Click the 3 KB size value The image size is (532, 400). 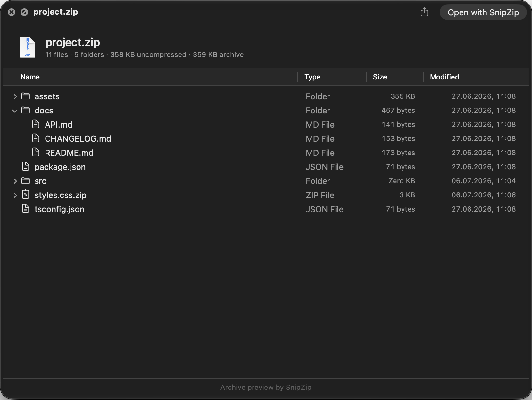tap(407, 195)
